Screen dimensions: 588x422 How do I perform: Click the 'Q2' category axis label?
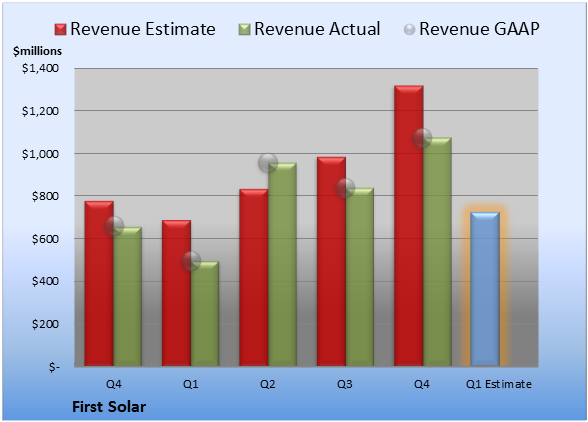point(268,384)
